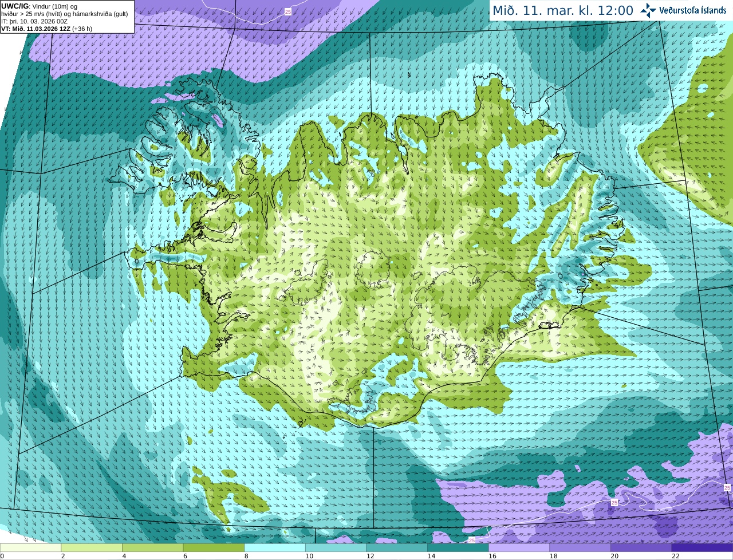Click the Veðurstofa Íslands logo icon
The width and height of the screenshot is (733, 560).
click(x=648, y=10)
